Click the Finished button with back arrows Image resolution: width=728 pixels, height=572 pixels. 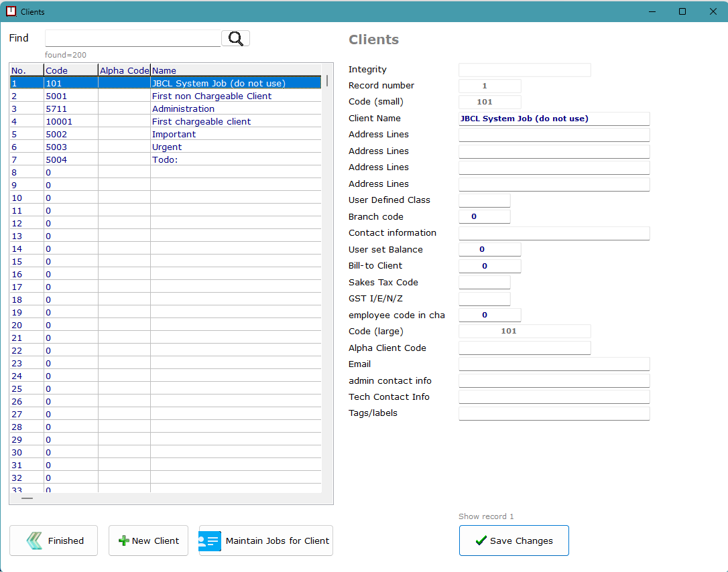coord(54,541)
